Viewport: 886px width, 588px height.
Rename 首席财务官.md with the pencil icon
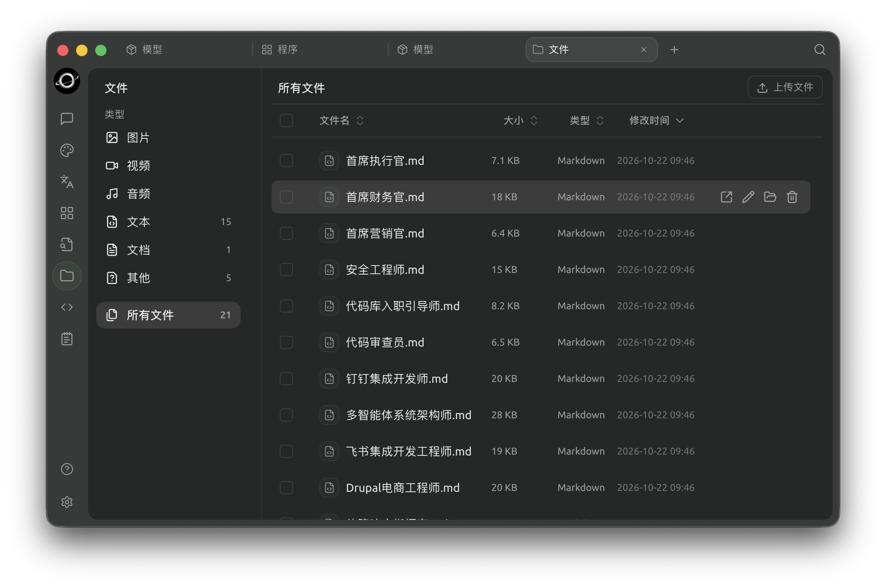click(x=748, y=197)
